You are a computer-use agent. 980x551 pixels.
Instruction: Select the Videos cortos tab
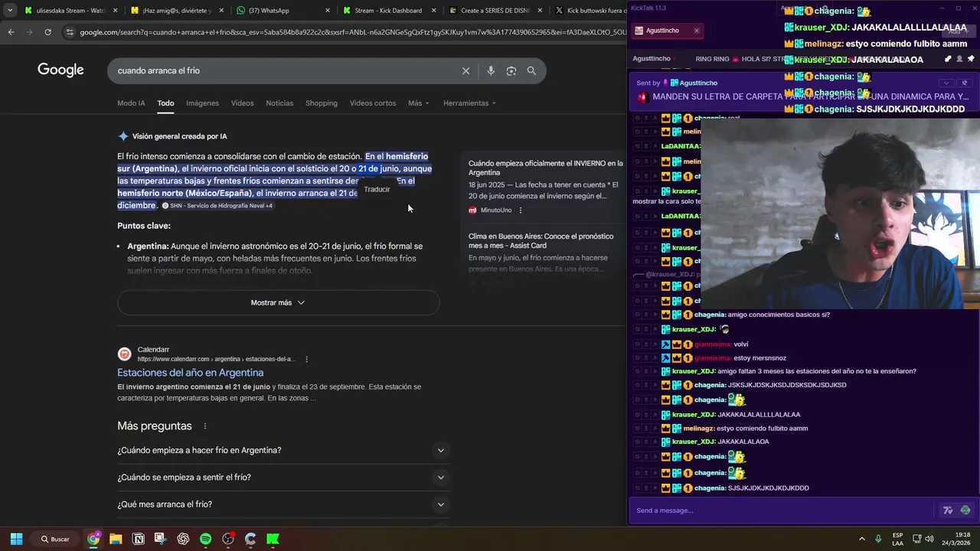[373, 103]
